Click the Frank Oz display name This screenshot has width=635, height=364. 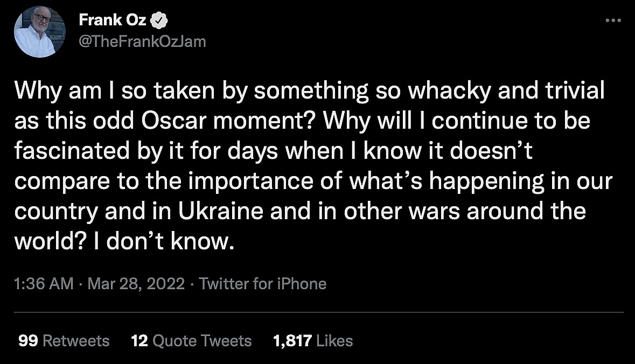[113, 20]
